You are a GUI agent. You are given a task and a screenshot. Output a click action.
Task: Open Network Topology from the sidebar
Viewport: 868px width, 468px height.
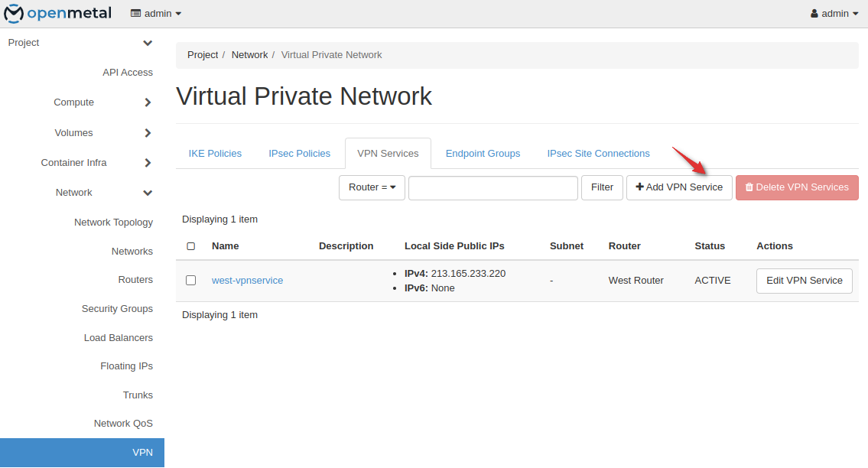[x=113, y=222]
